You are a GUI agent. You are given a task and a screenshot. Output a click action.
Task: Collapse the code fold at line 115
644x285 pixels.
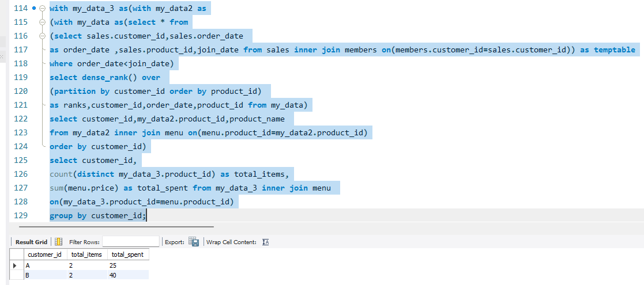[42, 22]
